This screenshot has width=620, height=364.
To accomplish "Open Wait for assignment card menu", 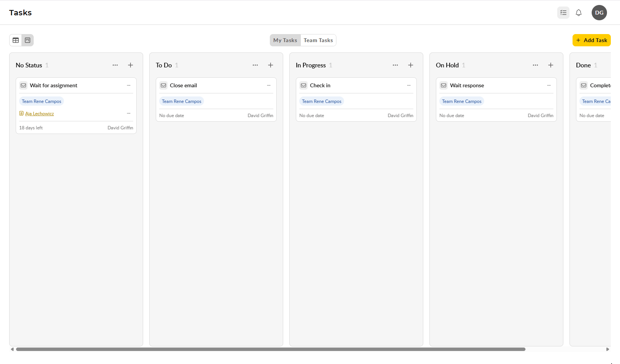I will point(129,85).
